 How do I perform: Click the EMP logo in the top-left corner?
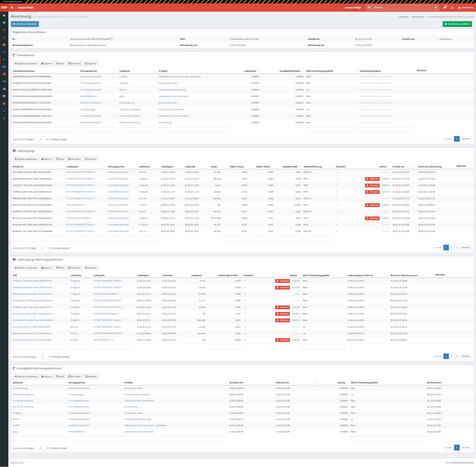[4, 8]
